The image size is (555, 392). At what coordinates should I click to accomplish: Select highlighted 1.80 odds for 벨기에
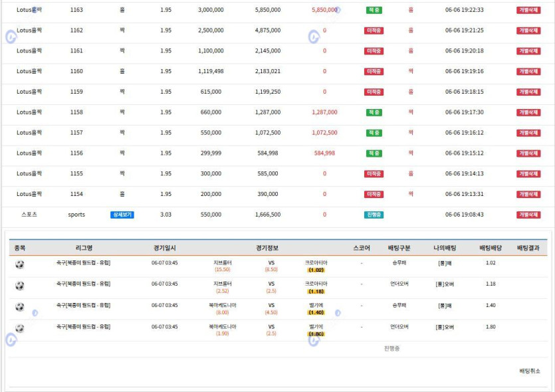[315, 334]
